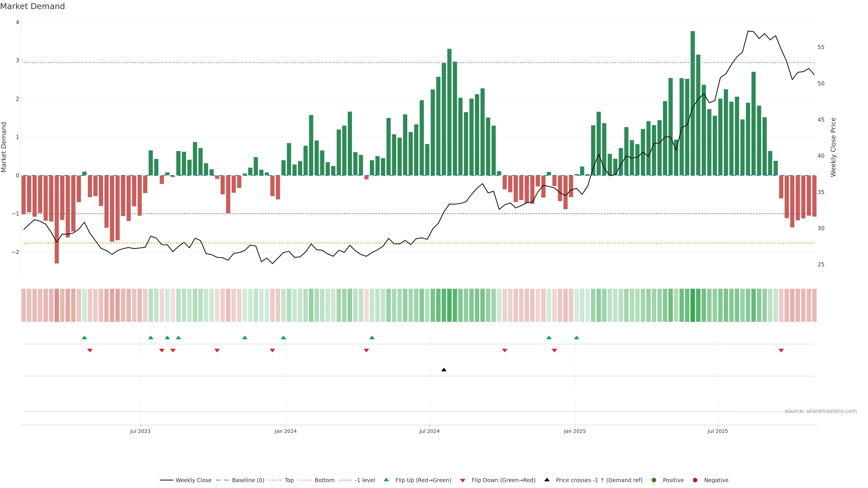Screen dimensions: 868x488
Task: Click the Jan 2025 axis label
Action: pyautogui.click(x=575, y=431)
